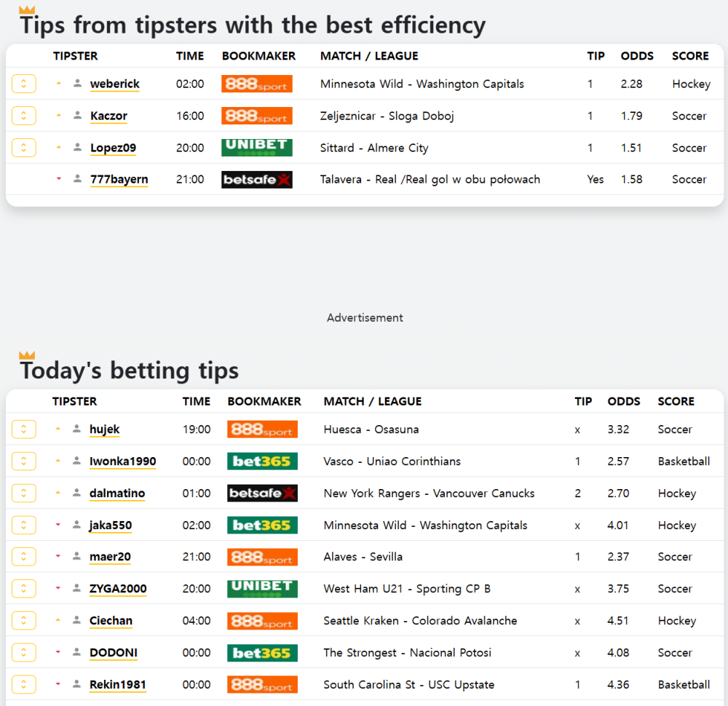The image size is (728, 706).
Task: Click the bet365 logo in Iwonka1990's row
Action: [262, 461]
